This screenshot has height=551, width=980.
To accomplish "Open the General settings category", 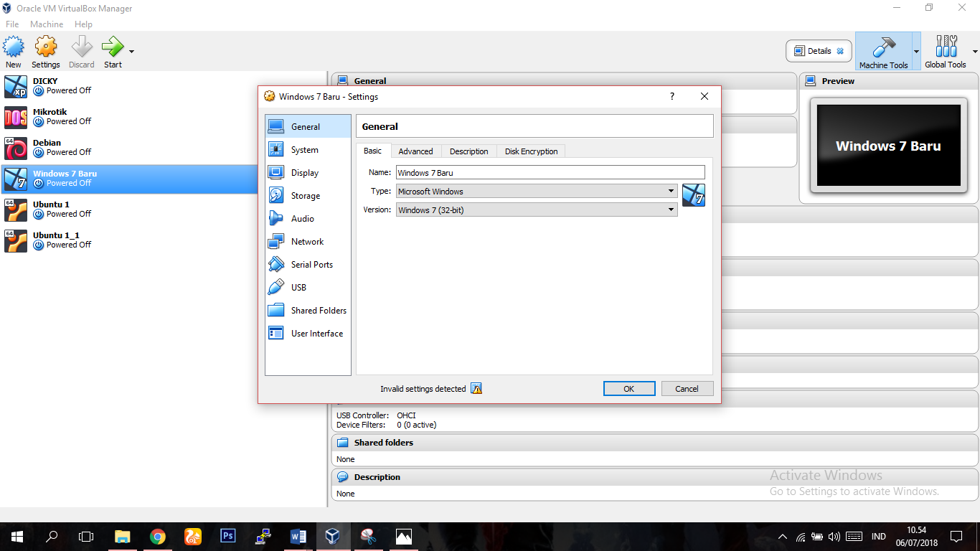I will tap(308, 127).
